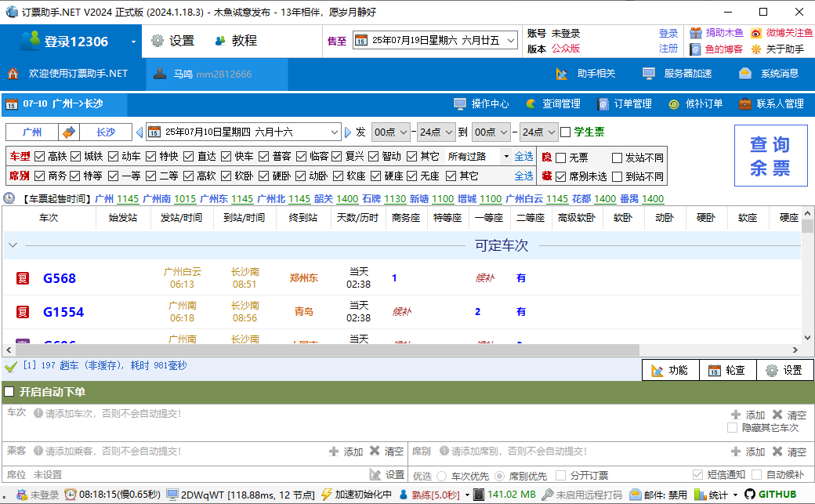Click 全选 for train types row
The width and height of the screenshot is (815, 504).
coord(524,156)
